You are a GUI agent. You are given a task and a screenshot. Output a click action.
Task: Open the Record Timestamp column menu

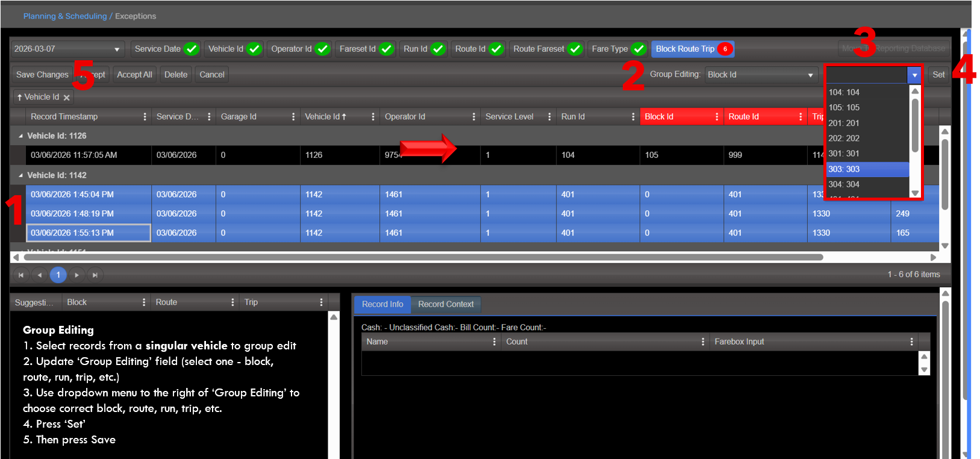[x=145, y=117]
